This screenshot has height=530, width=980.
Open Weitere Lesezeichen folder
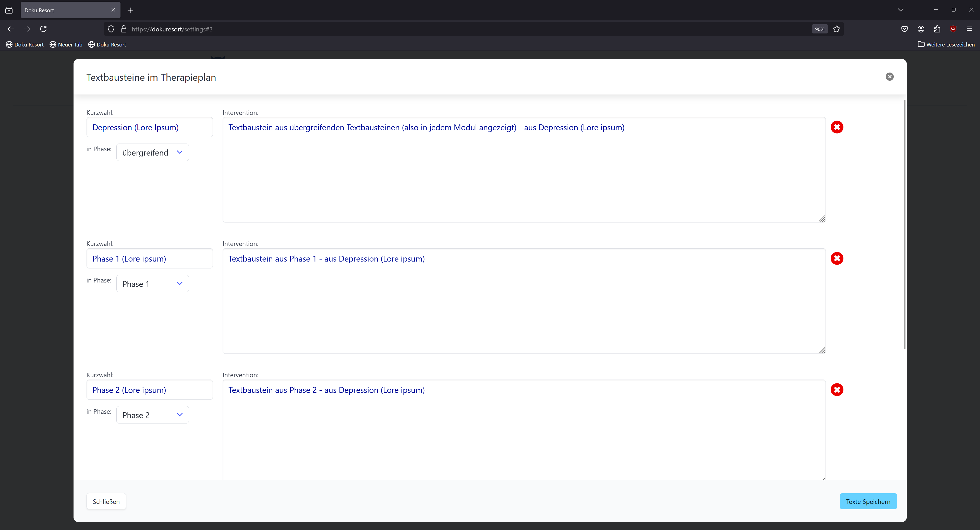tap(946, 44)
